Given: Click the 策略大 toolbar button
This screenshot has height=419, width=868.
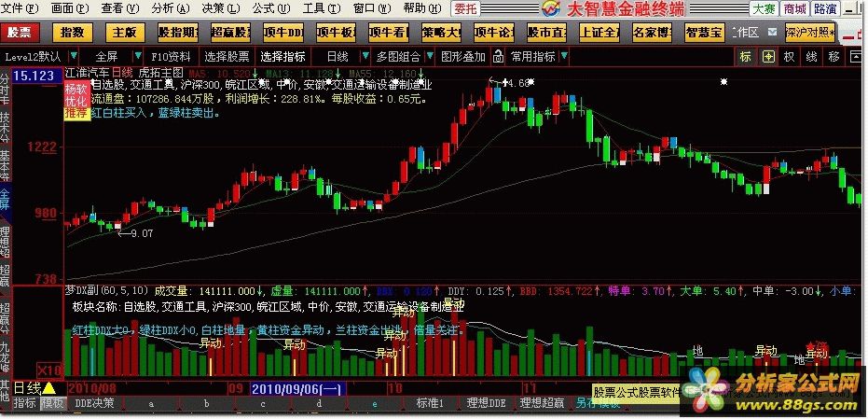Looking at the screenshot, I should coord(441,32).
